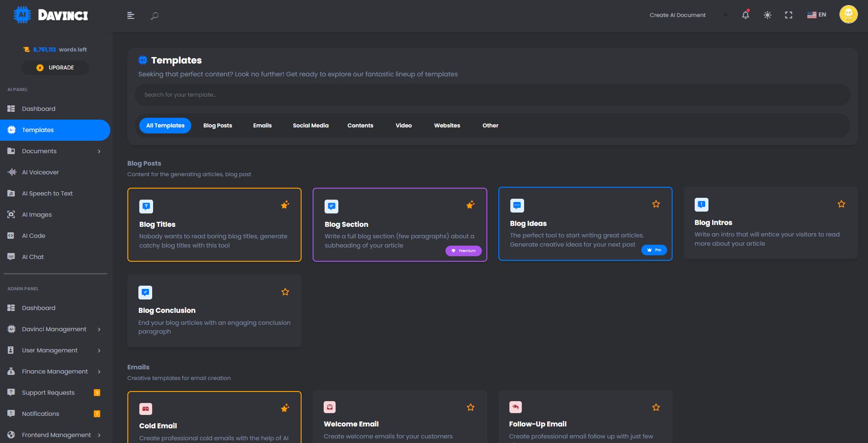Click the UPGRADE button
This screenshot has height=443, width=868.
pos(55,68)
